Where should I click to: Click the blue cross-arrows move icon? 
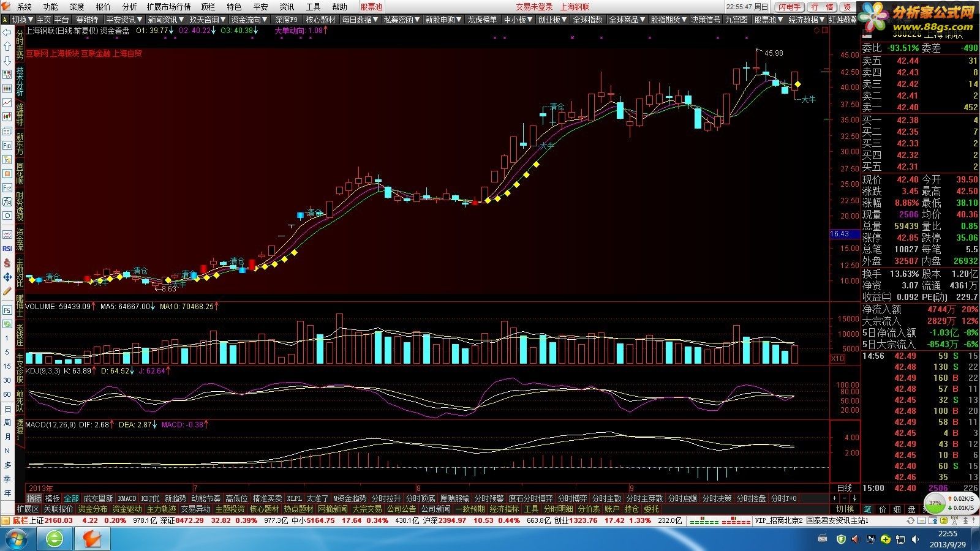7,277
